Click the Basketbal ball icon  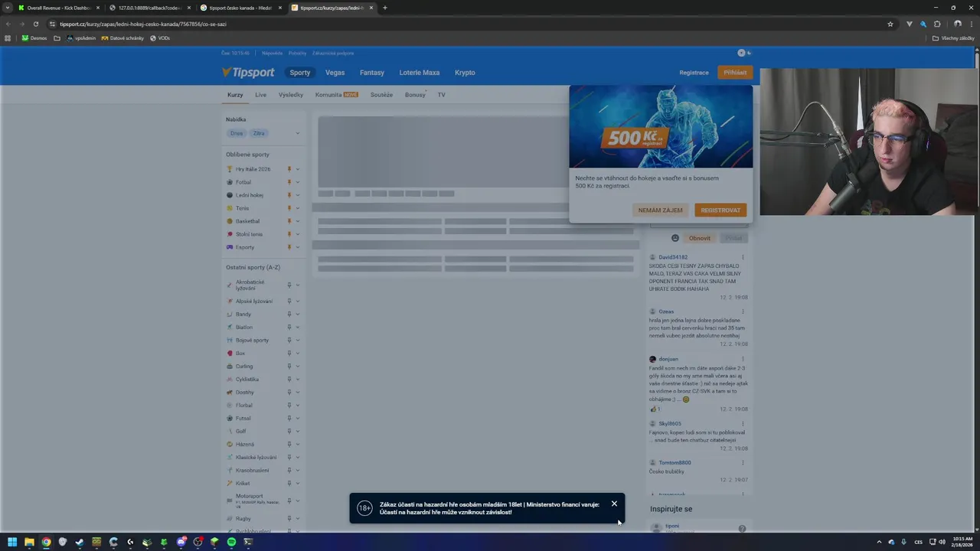[230, 221]
